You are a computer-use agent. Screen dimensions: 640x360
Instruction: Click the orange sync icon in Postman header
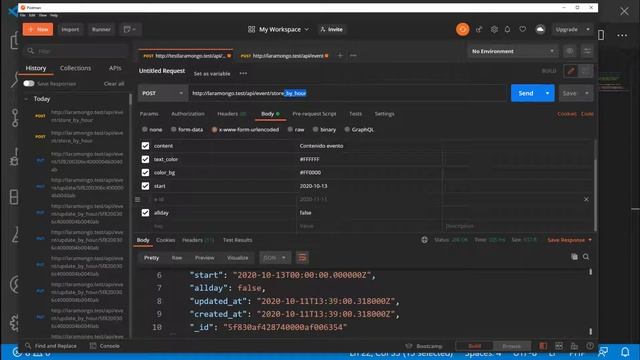point(462,29)
